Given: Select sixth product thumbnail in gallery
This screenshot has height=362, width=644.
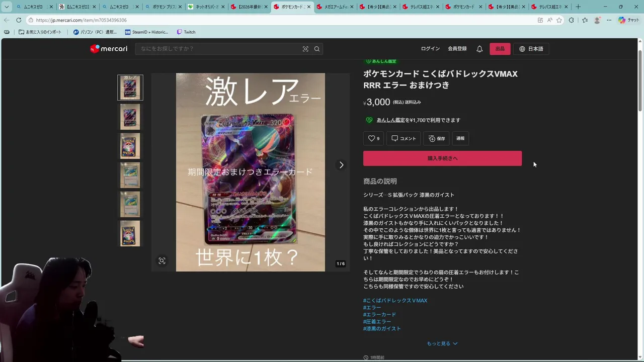Looking at the screenshot, I should [x=130, y=233].
